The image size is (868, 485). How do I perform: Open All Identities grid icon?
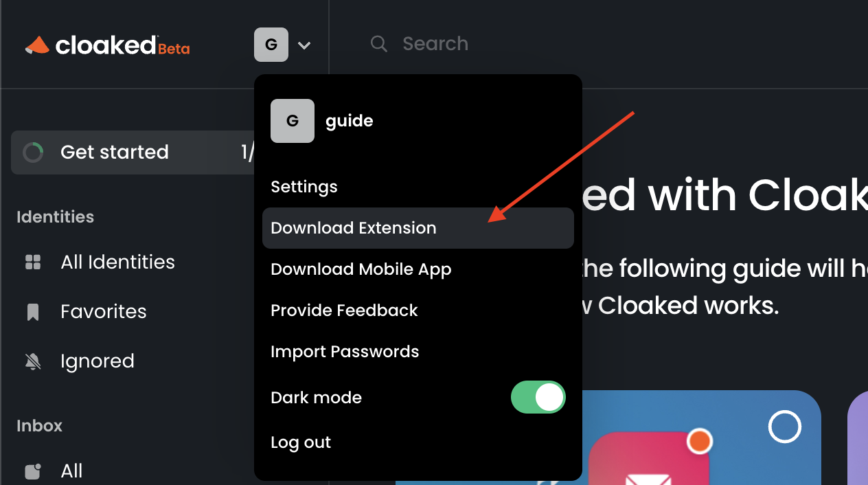[x=33, y=262]
